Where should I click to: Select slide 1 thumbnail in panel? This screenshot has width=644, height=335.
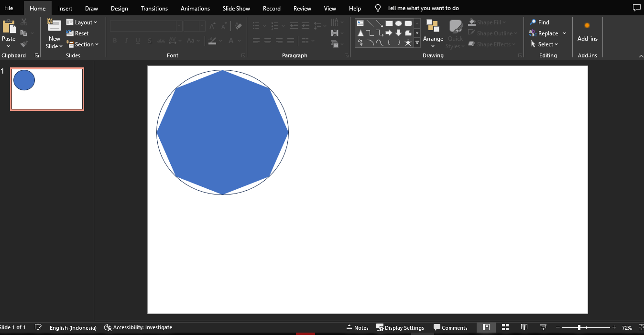[47, 89]
